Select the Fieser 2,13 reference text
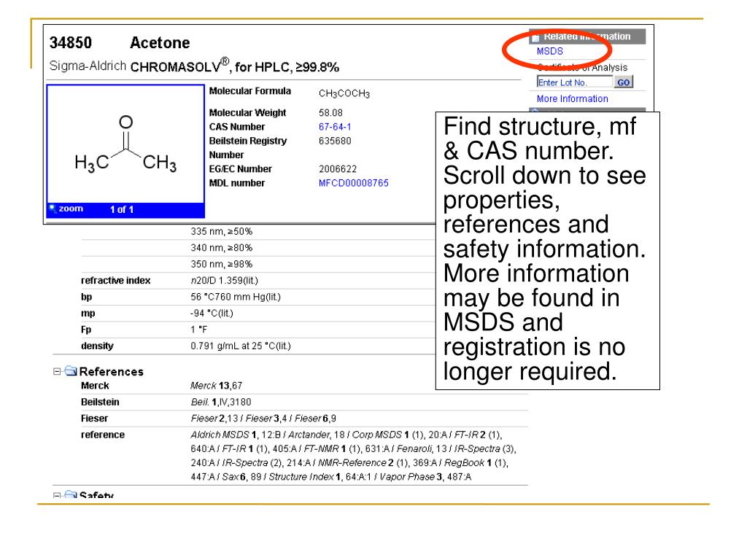Viewport: 747px width, 560px height. 214,419
